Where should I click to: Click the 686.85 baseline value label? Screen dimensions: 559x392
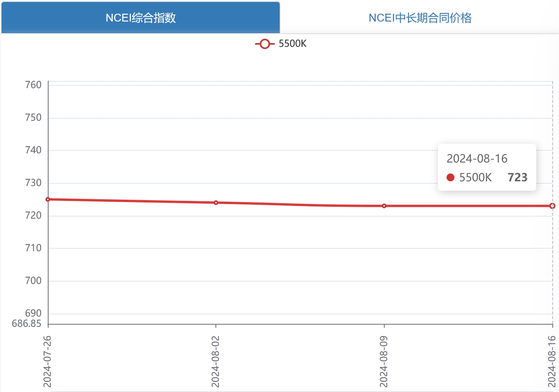(x=26, y=324)
